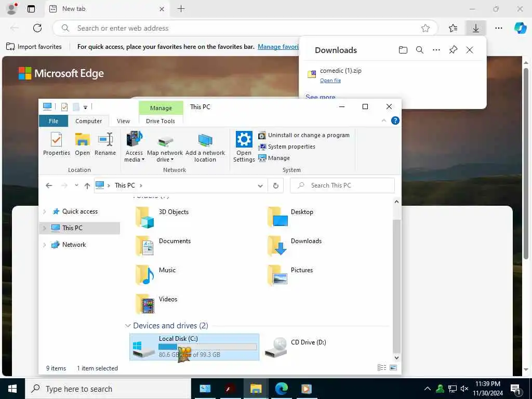Image resolution: width=532 pixels, height=399 pixels.
Task: Go up one folder level
Action: pos(87,185)
